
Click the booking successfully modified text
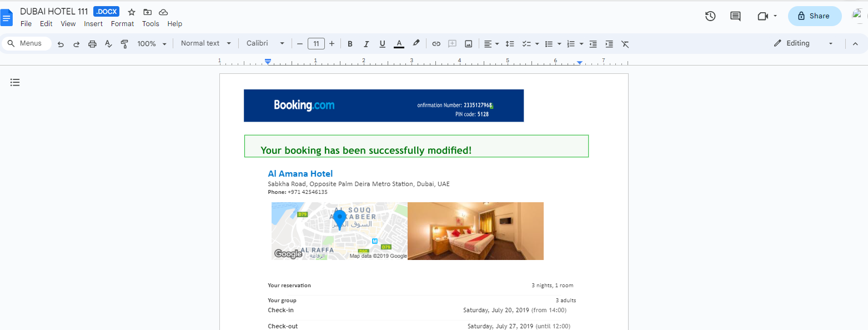click(366, 151)
